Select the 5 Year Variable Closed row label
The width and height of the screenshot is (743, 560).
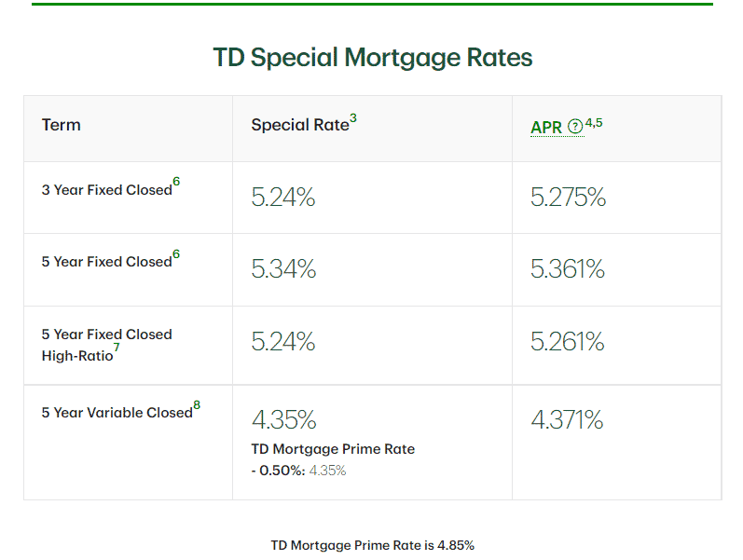pyautogui.click(x=117, y=413)
